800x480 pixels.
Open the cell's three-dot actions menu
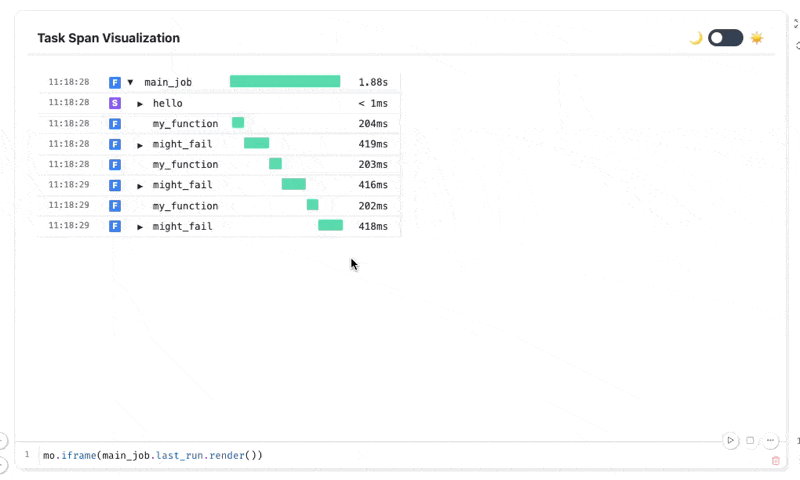click(x=770, y=440)
